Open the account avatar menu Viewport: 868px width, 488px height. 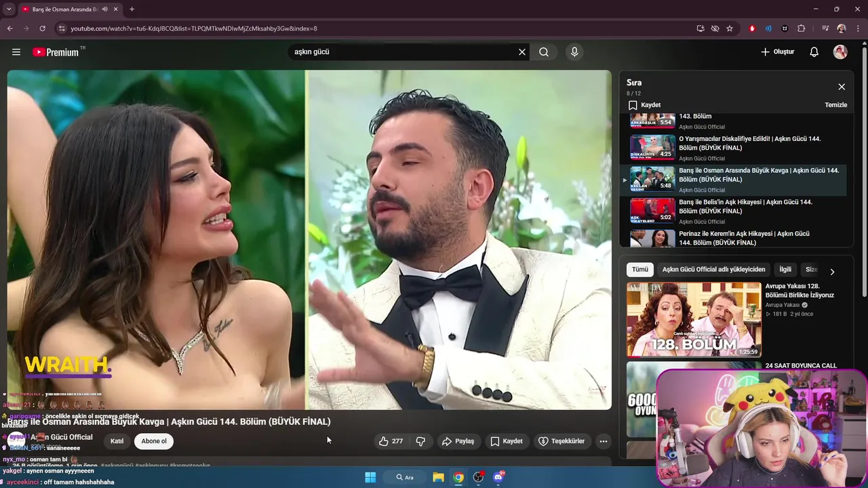(840, 52)
